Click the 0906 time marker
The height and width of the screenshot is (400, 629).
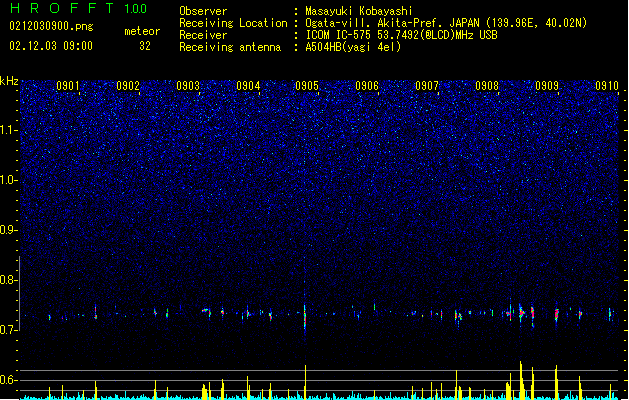(x=367, y=85)
